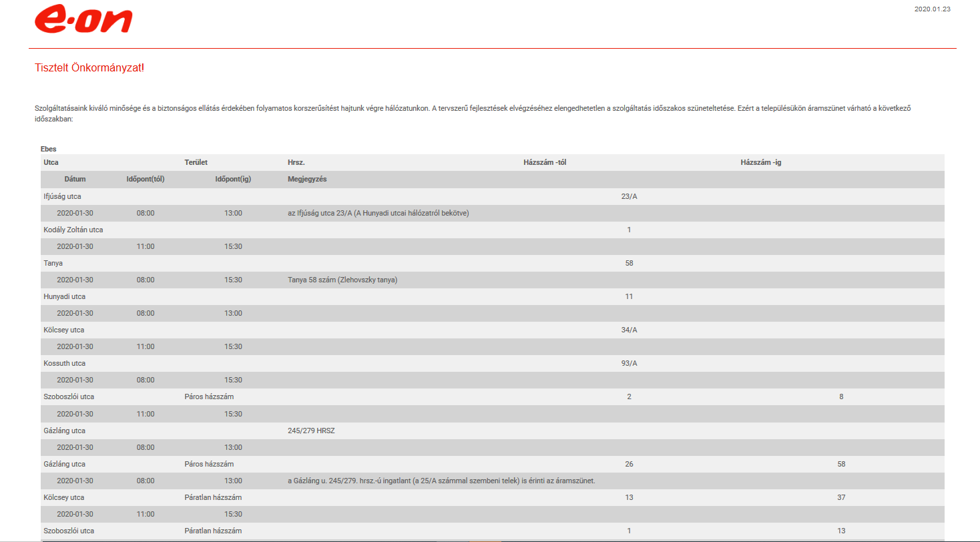This screenshot has width=980, height=542.
Task: Select the Kossuth utca street name
Action: (65, 363)
